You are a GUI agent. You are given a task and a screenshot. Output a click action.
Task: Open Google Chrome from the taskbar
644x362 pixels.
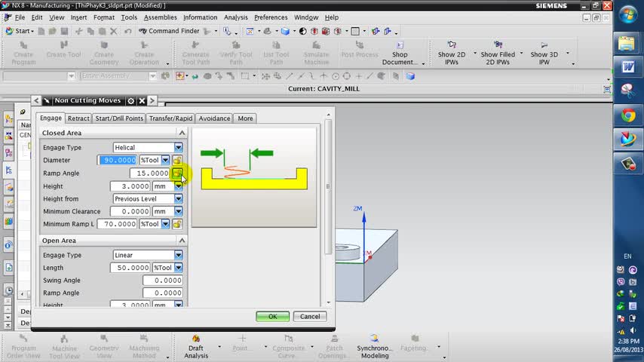[x=627, y=115]
